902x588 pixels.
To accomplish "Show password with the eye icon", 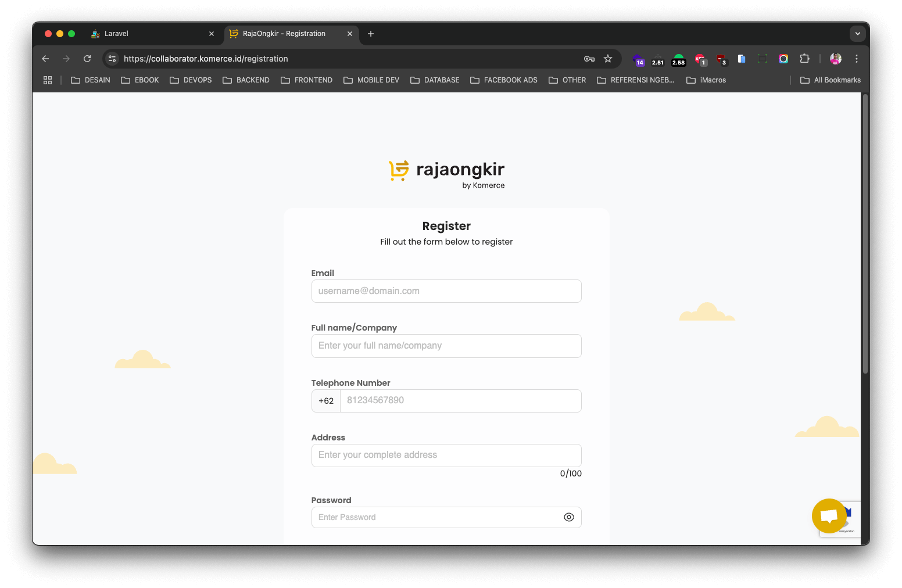I will 569,517.
